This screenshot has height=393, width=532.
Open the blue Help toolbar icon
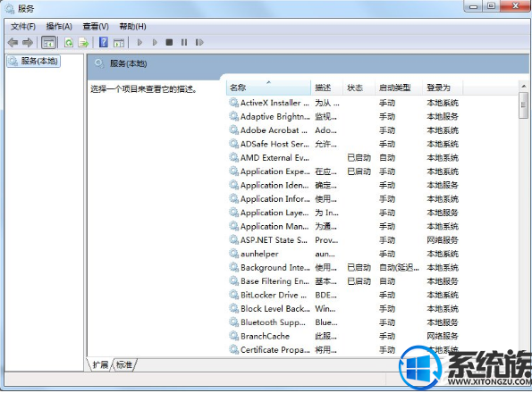tap(104, 42)
